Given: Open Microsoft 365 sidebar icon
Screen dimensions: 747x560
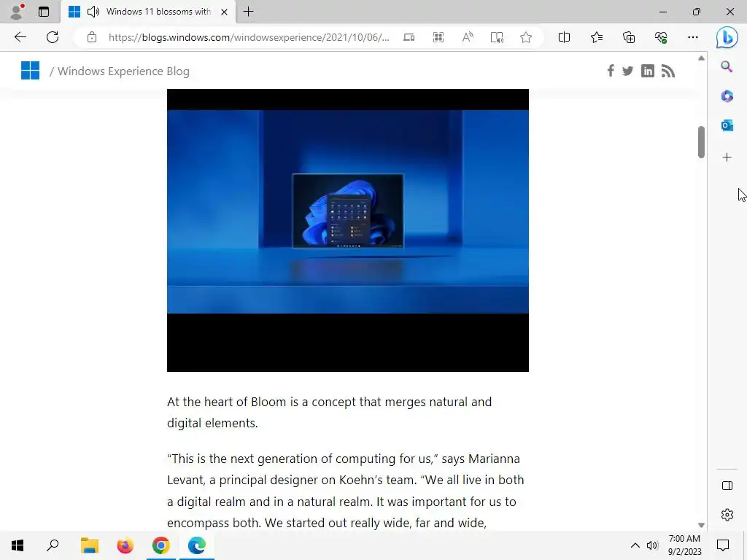Looking at the screenshot, I should pyautogui.click(x=727, y=96).
